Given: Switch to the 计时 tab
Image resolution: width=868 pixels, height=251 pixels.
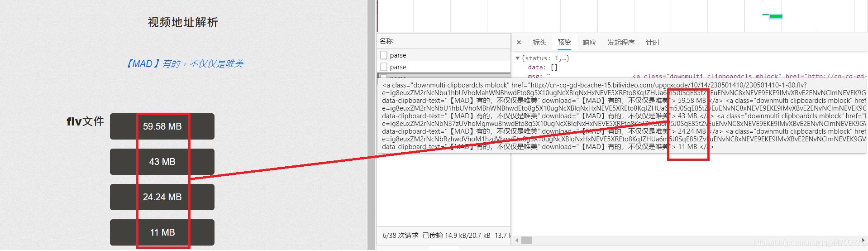Looking at the screenshot, I should [653, 43].
